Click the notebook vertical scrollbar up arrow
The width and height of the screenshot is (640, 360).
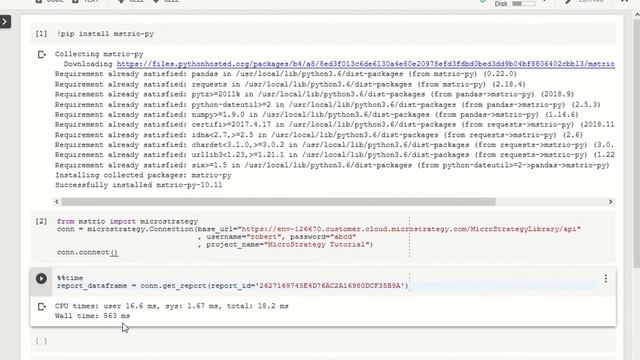pos(637,15)
